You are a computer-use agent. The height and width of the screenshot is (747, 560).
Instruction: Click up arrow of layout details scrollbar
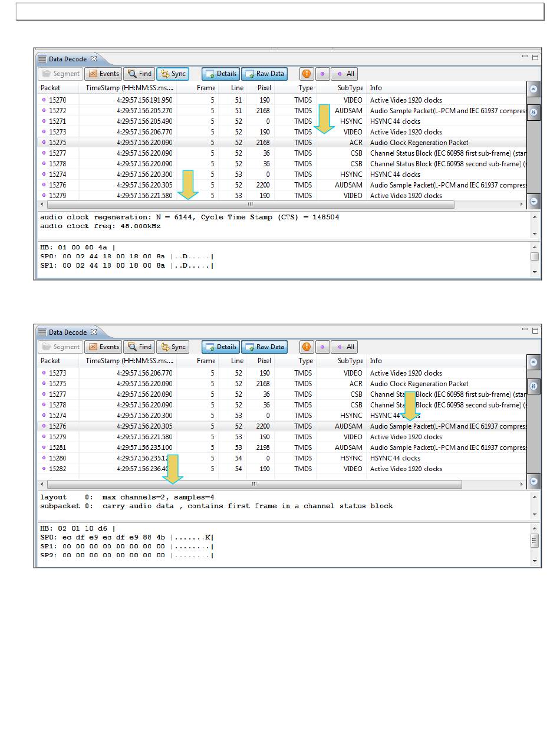[x=534, y=496]
